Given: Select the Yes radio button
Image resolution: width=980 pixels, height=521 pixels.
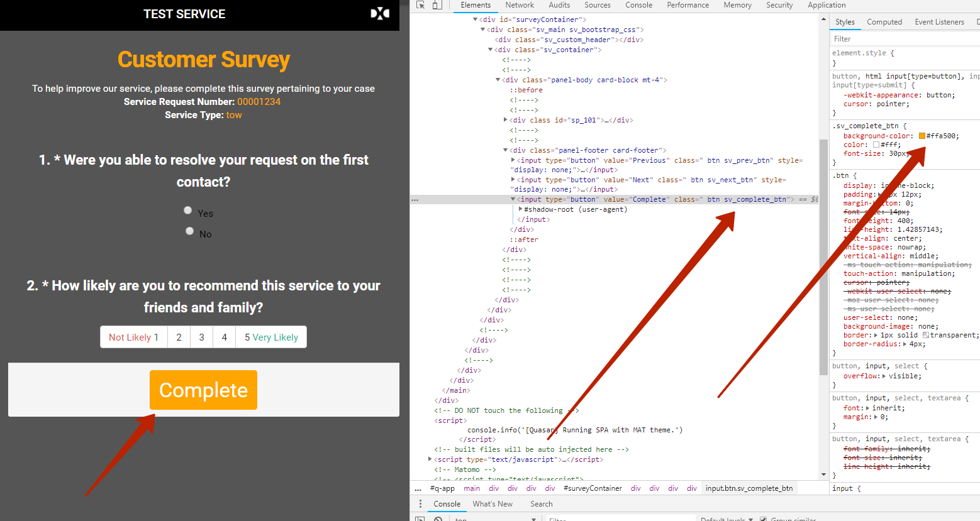Looking at the screenshot, I should pos(187,210).
